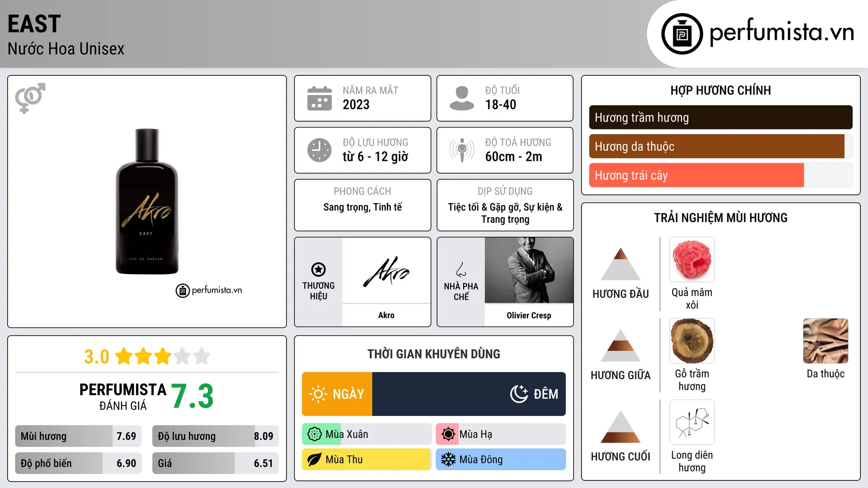
Task: Click the TRẢI NGHIỆM MÙI HƯƠNG heading
Action: [x=721, y=218]
